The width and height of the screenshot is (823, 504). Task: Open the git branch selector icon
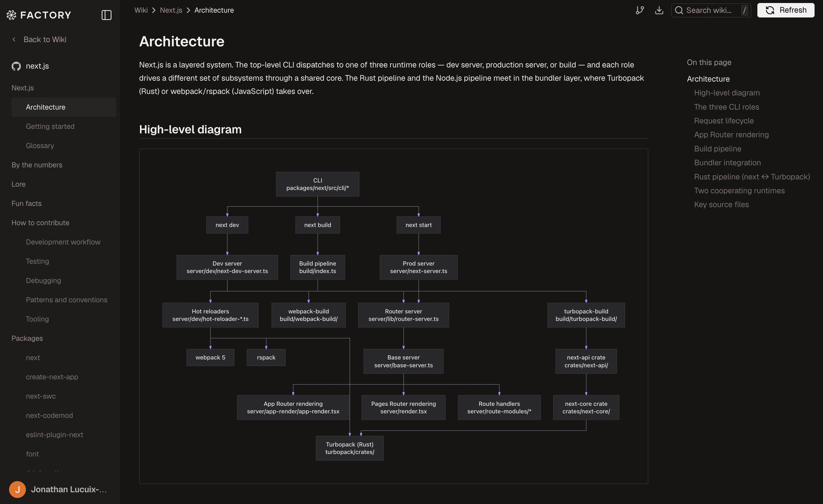tap(640, 10)
